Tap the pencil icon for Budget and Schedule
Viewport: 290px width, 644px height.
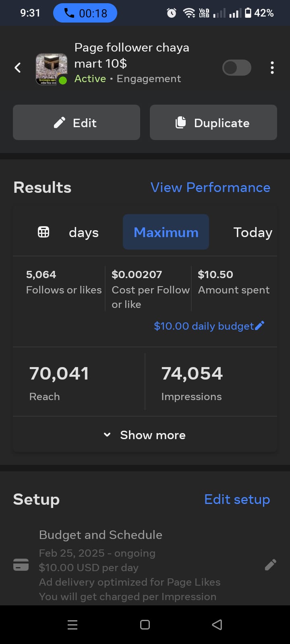pos(270,565)
